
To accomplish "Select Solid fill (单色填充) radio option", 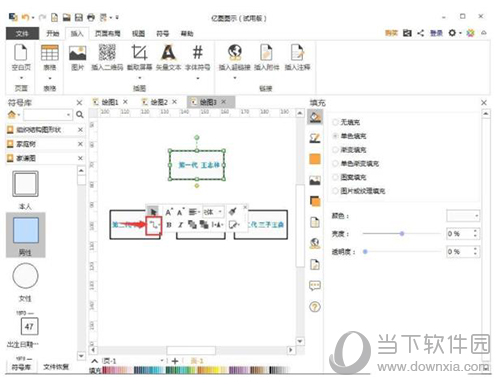I will tap(335, 136).
